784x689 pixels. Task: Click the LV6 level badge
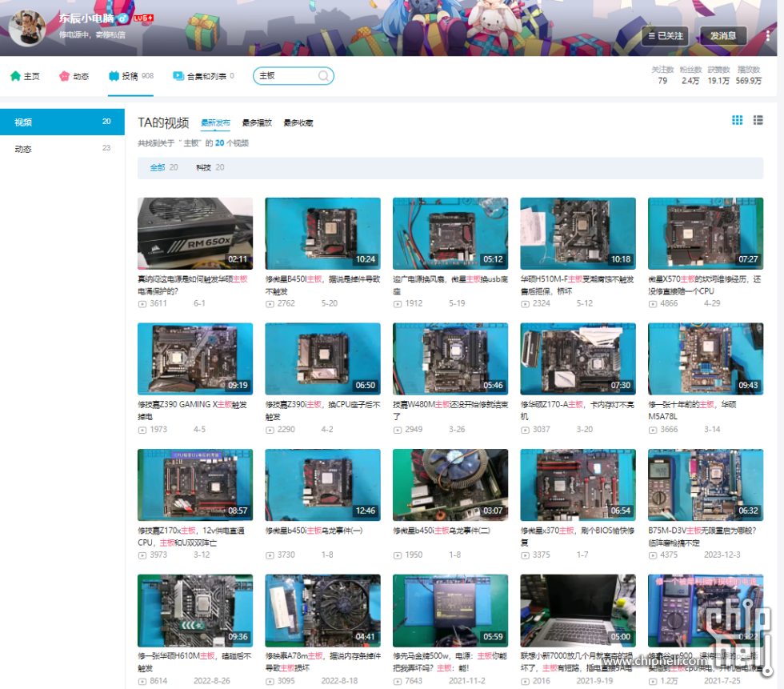[143, 18]
